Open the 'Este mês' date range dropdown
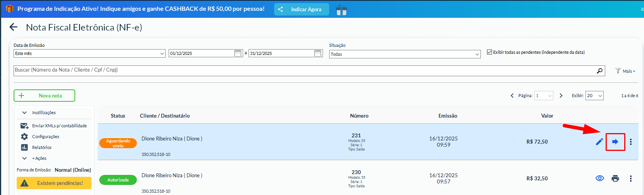The width and height of the screenshot is (644, 195). point(90,53)
